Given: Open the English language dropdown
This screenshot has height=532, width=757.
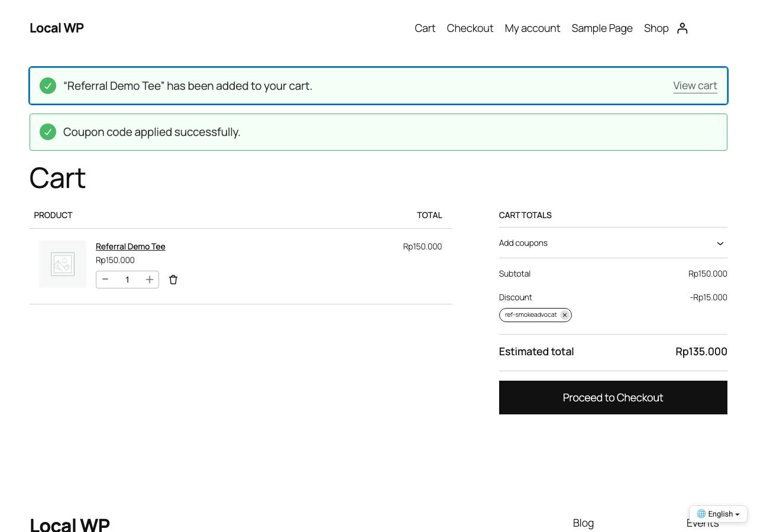Looking at the screenshot, I should pos(718,514).
